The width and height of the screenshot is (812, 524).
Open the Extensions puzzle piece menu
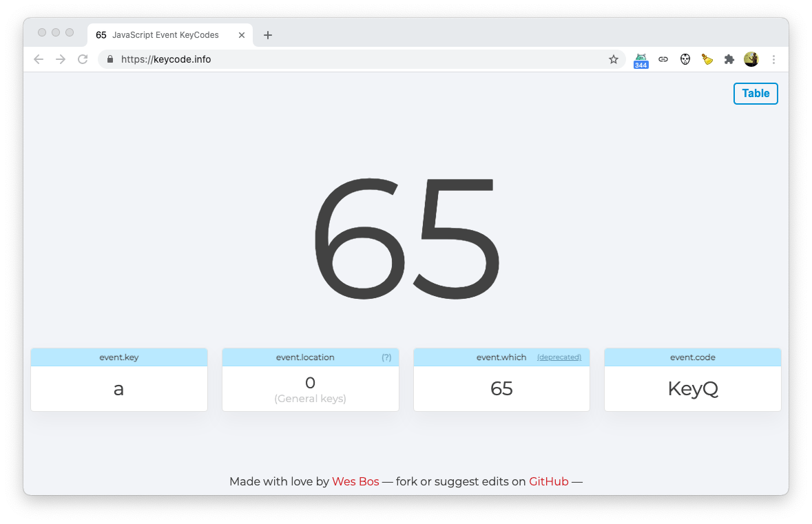pyautogui.click(x=729, y=60)
